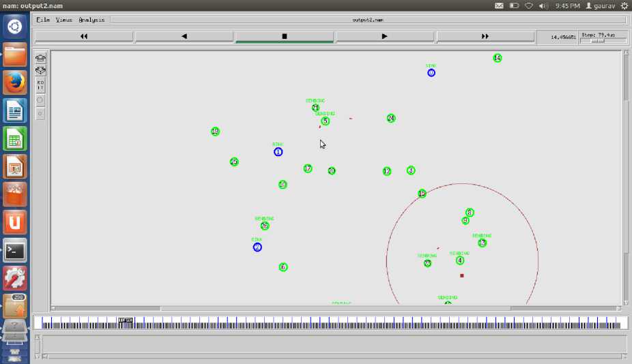Viewport: 632px width, 364px height.
Task: Select green node 4
Action: [460, 260]
